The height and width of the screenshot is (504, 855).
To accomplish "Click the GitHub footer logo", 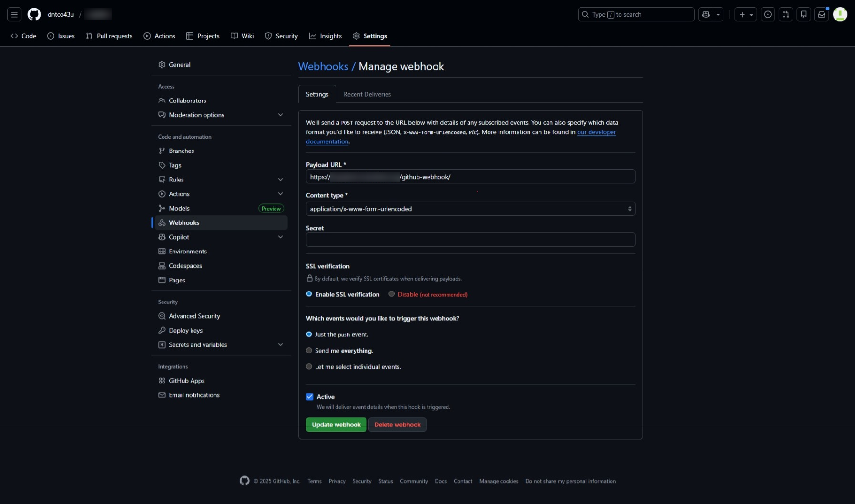I will (x=244, y=481).
